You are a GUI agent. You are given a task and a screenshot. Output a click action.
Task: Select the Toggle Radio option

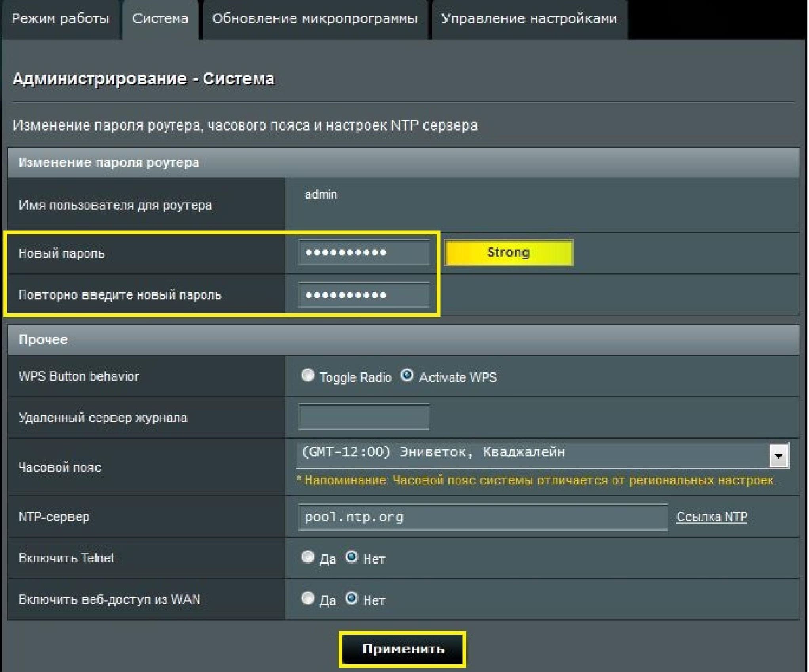(x=308, y=375)
